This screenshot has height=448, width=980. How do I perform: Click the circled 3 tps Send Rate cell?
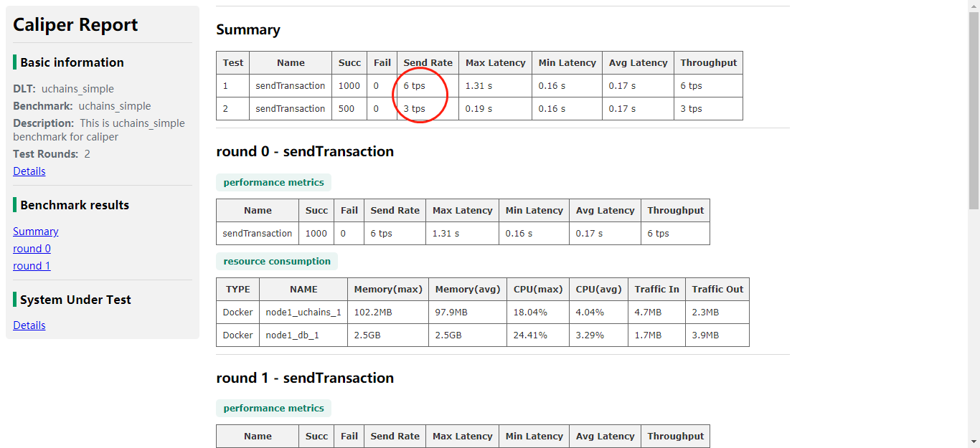pyautogui.click(x=415, y=109)
